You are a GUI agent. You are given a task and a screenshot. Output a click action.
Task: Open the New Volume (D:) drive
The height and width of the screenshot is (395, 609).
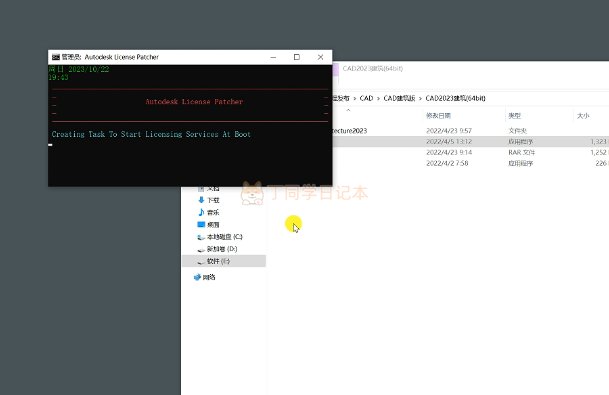[x=218, y=249]
